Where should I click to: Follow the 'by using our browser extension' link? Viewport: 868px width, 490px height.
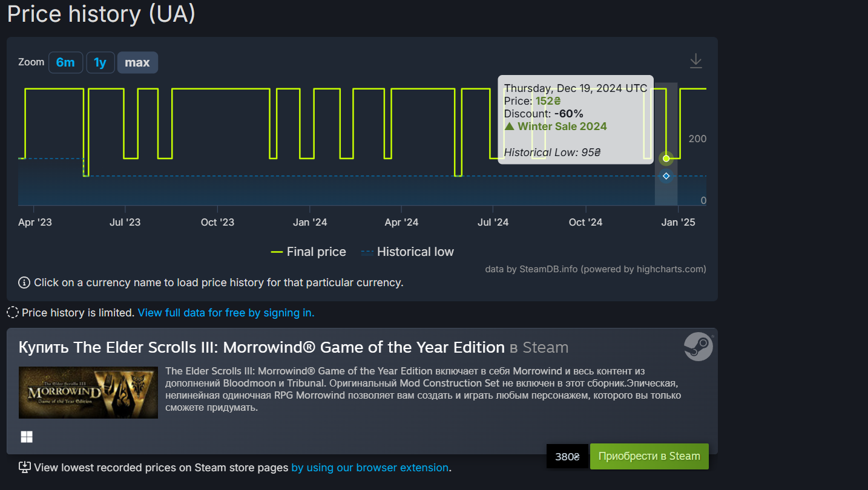[370, 468]
